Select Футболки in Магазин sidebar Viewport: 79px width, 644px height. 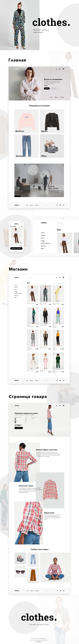point(16,296)
